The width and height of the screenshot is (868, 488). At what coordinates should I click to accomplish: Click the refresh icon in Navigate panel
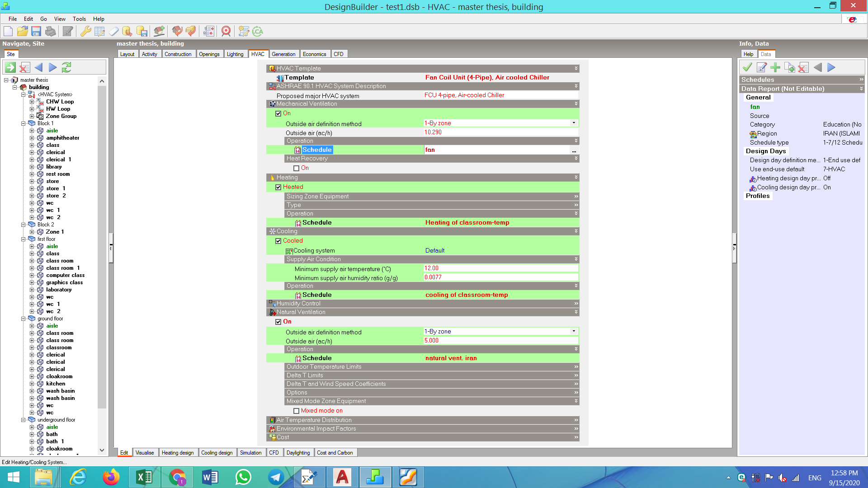[66, 67]
